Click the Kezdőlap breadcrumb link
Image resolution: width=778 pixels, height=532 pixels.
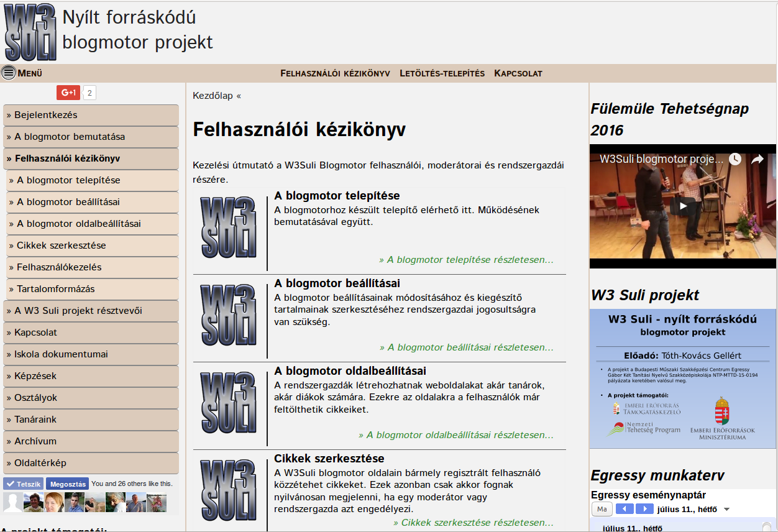tap(213, 96)
